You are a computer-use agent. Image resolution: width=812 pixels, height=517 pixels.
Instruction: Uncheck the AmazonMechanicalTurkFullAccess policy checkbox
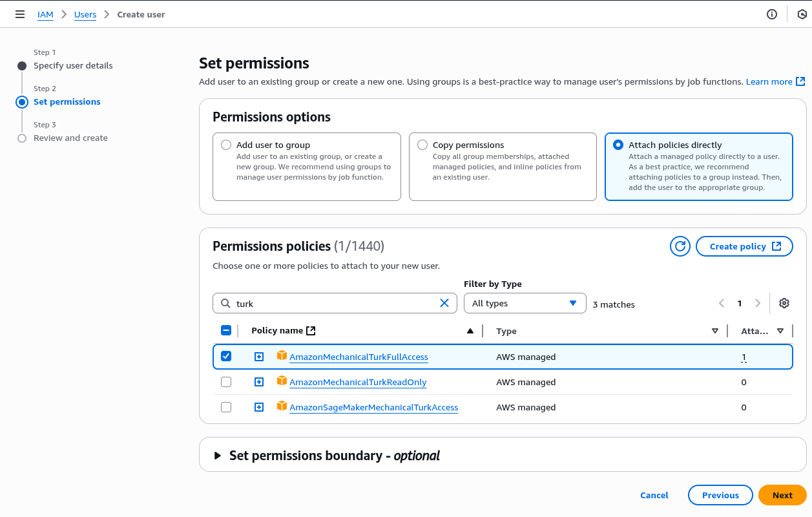226,357
